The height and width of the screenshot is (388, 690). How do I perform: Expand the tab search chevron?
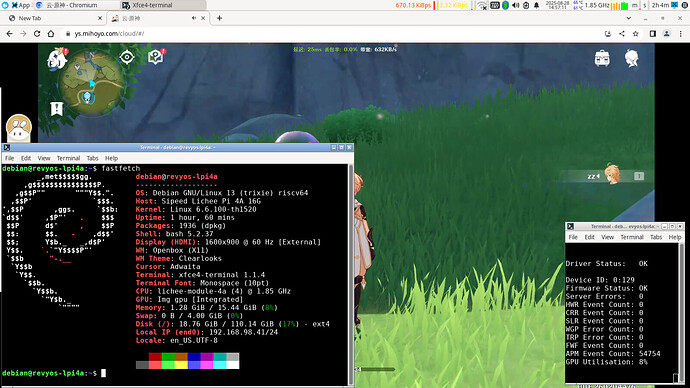(x=628, y=18)
